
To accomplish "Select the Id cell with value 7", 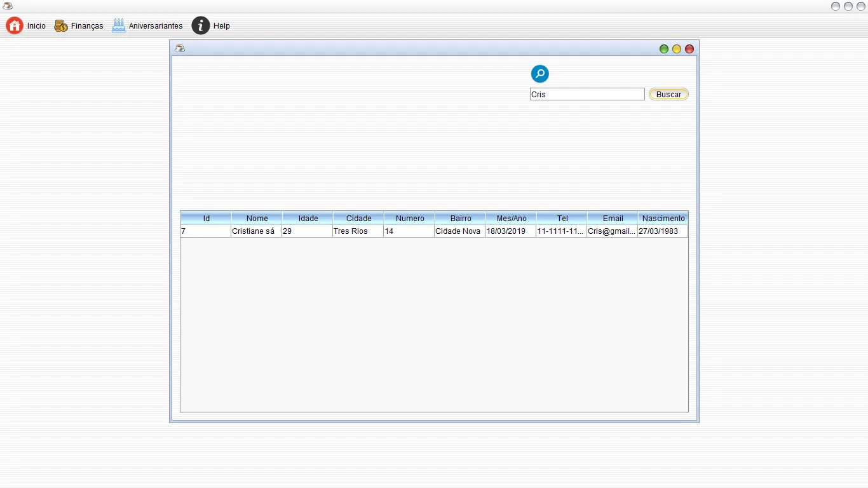I will click(206, 231).
